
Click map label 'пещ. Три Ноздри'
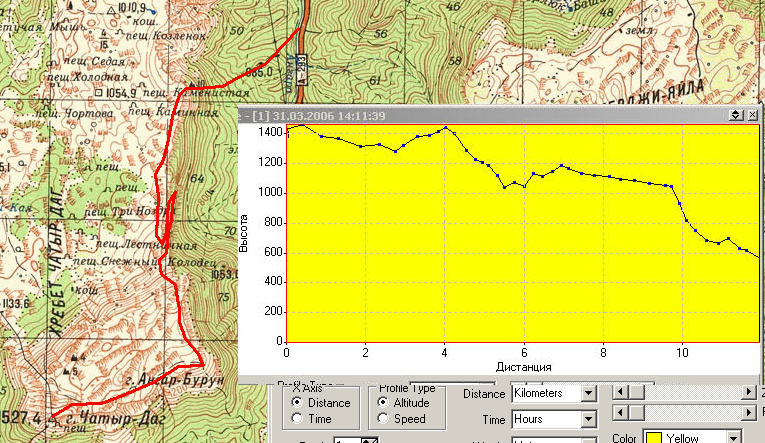[x=129, y=212]
